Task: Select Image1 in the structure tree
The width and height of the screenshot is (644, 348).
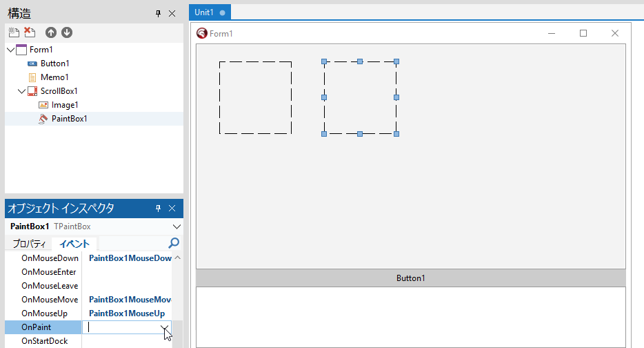Action: (x=65, y=105)
